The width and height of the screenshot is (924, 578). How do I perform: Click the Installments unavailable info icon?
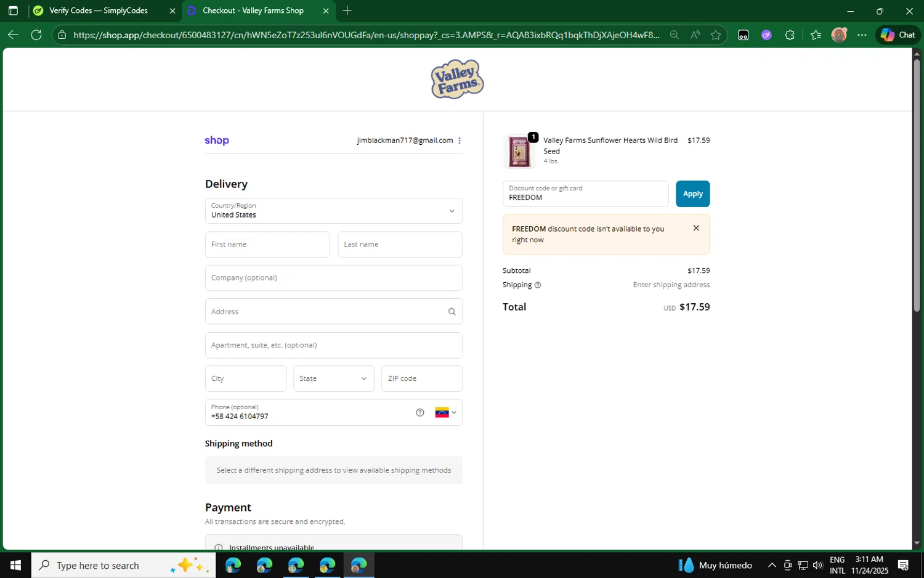pos(219,547)
